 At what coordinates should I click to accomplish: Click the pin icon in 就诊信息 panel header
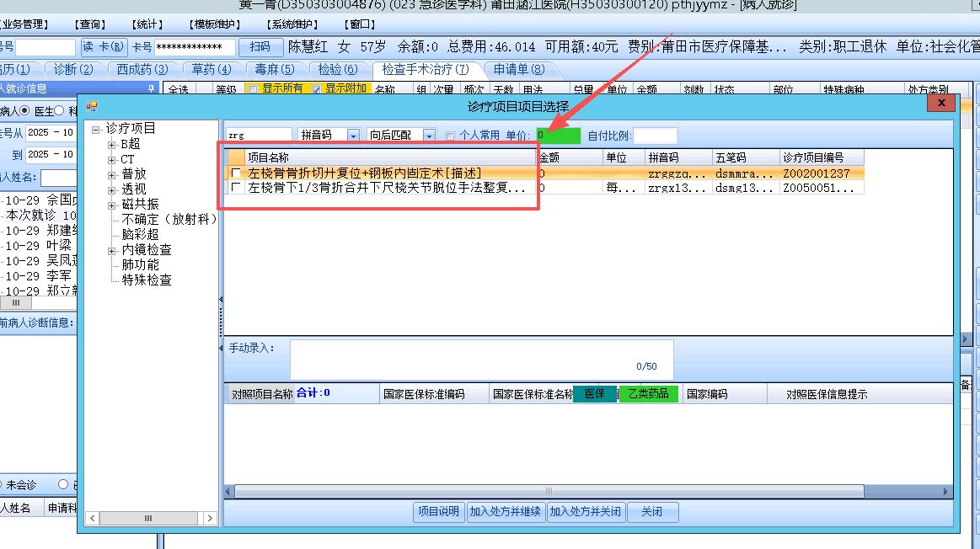[151, 89]
